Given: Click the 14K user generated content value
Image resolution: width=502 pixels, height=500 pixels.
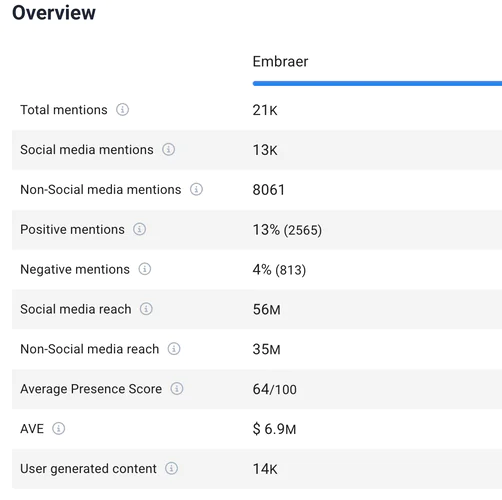Looking at the screenshot, I should point(265,469).
